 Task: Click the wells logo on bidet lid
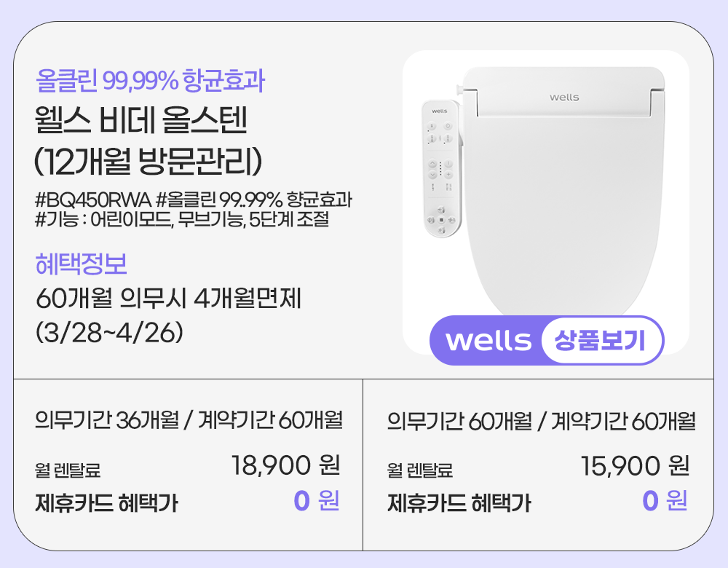[x=564, y=97]
